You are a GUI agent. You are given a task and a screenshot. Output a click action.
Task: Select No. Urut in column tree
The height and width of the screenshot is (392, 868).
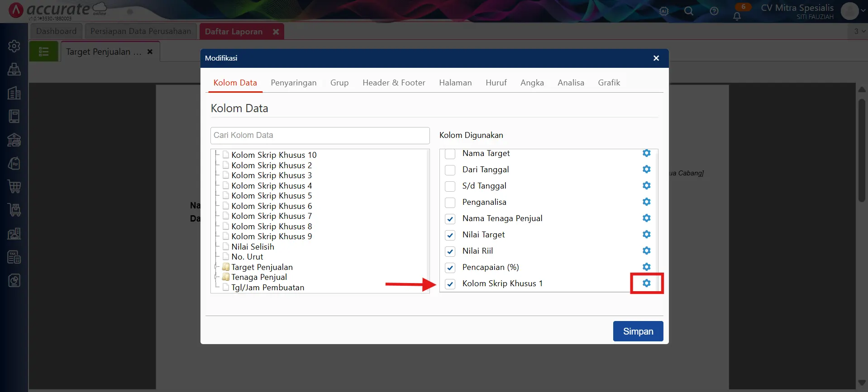pyautogui.click(x=247, y=257)
